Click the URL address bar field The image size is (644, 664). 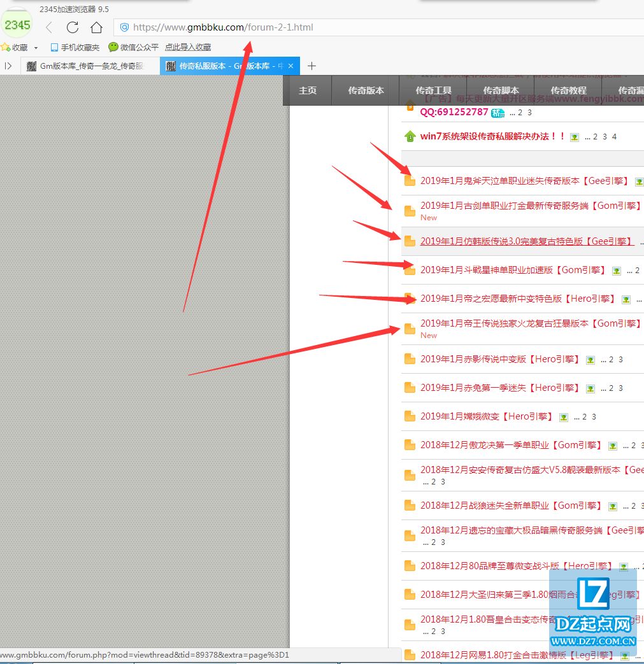pyautogui.click(x=382, y=27)
